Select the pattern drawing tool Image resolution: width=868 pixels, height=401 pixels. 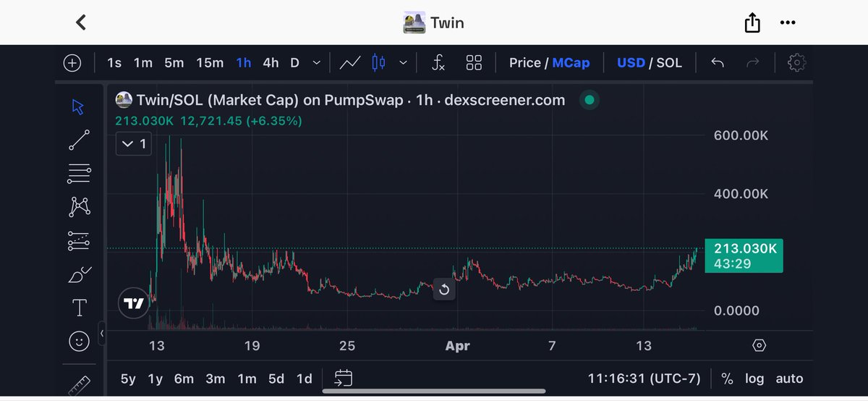point(79,207)
